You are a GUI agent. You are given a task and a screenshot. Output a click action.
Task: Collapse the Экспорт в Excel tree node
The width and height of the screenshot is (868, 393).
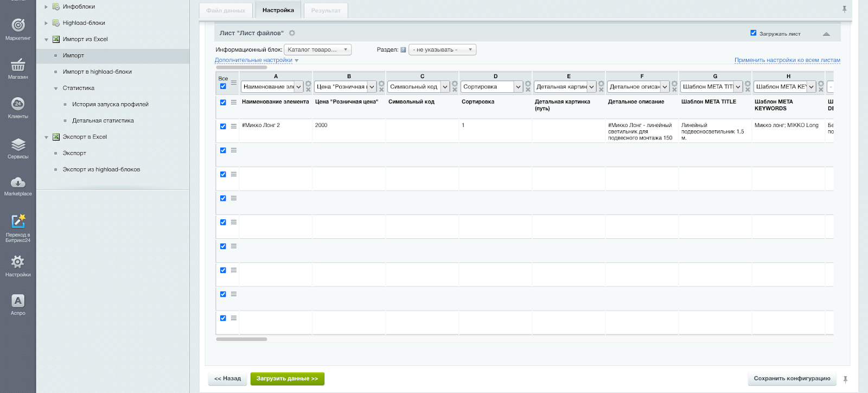(46, 137)
